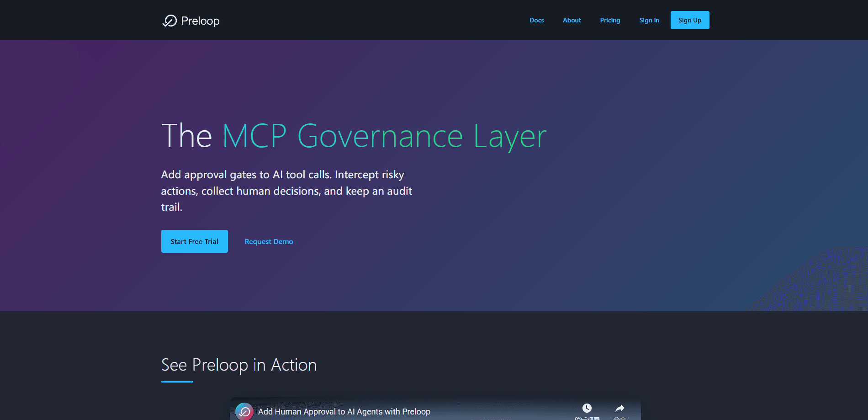
Task: Click the Sign in link
Action: click(x=649, y=20)
